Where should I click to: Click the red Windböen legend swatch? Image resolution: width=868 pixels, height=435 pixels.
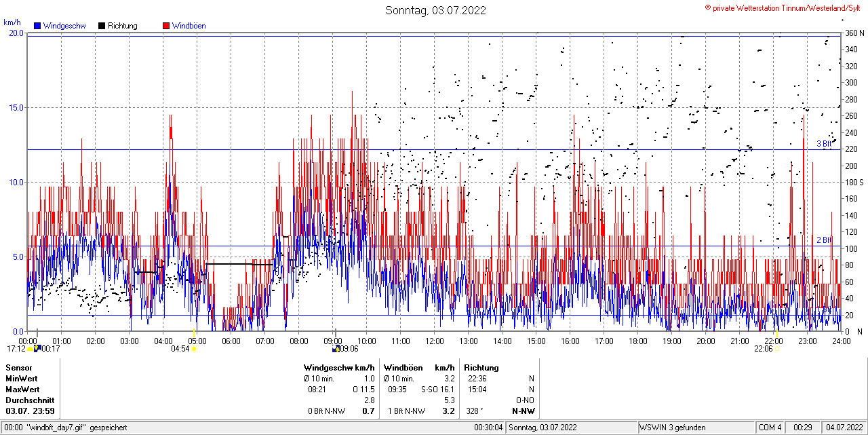pyautogui.click(x=166, y=26)
